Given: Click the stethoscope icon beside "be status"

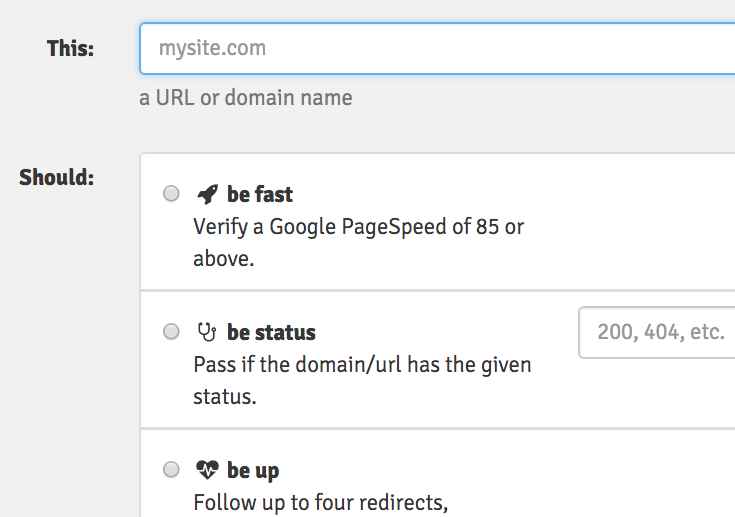Looking at the screenshot, I should (207, 332).
